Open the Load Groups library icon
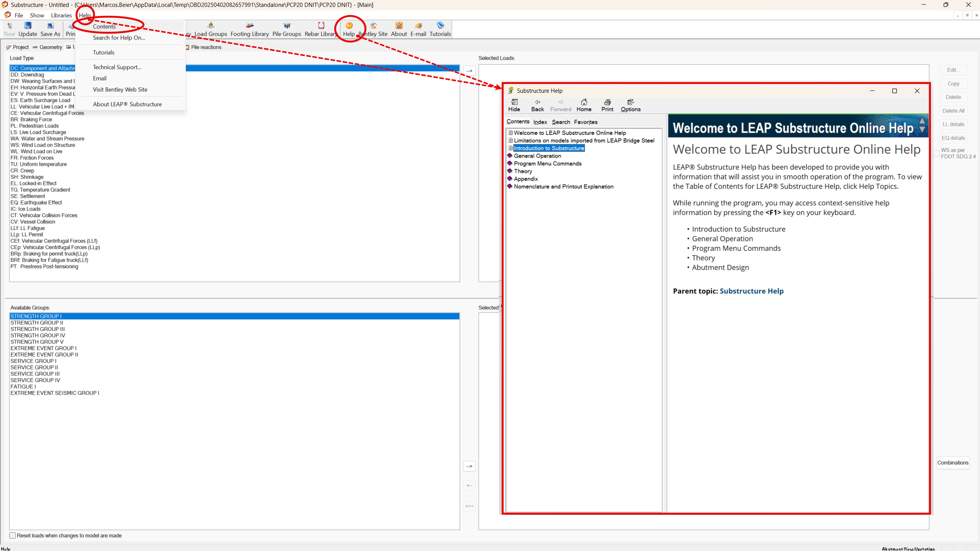 (x=210, y=29)
